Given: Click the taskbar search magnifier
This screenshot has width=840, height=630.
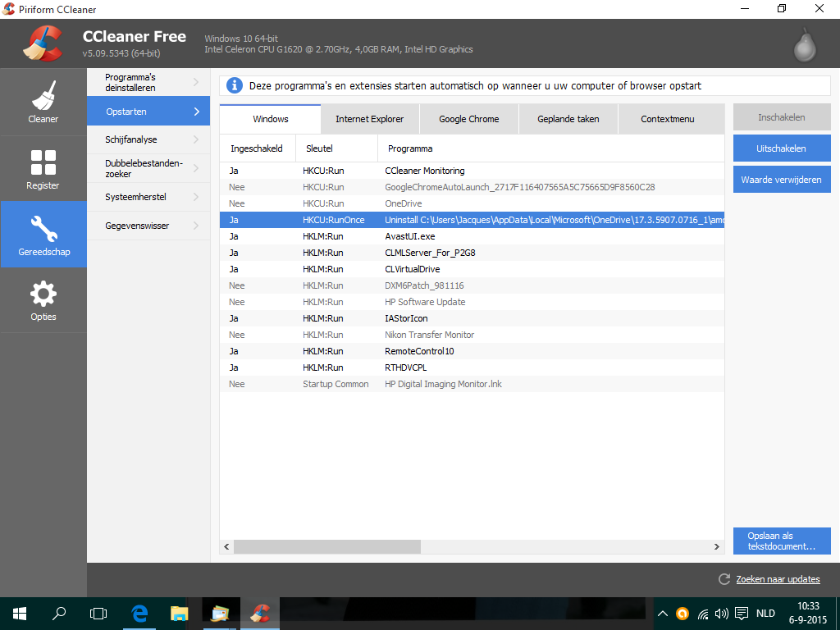Looking at the screenshot, I should [x=59, y=613].
